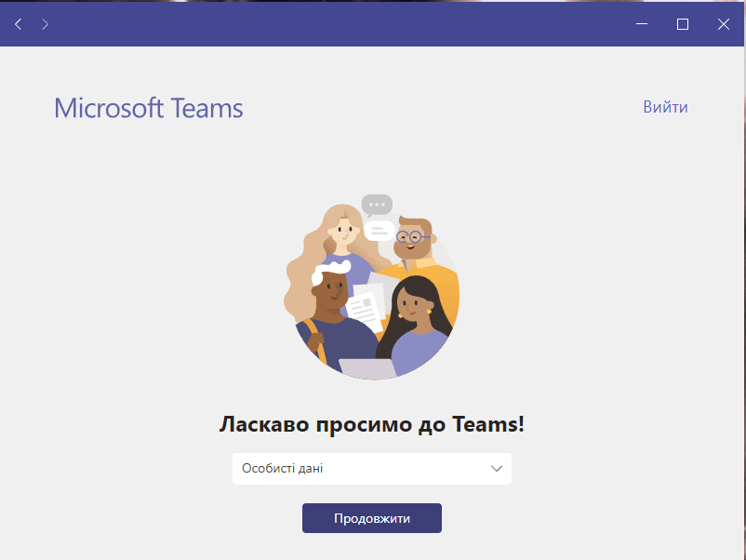Click the Вийти sign-out link
Viewport: 746px width, 560px height.
[665, 107]
